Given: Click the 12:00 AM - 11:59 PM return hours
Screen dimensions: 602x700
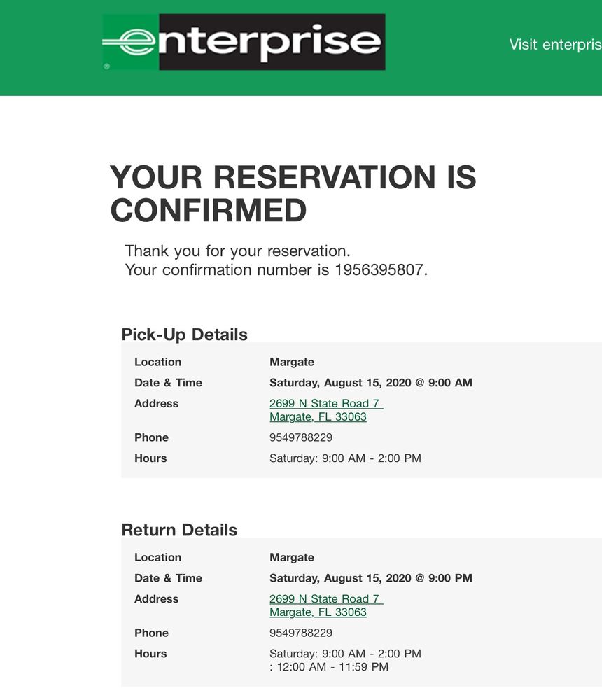Looking at the screenshot, I should tap(329, 667).
